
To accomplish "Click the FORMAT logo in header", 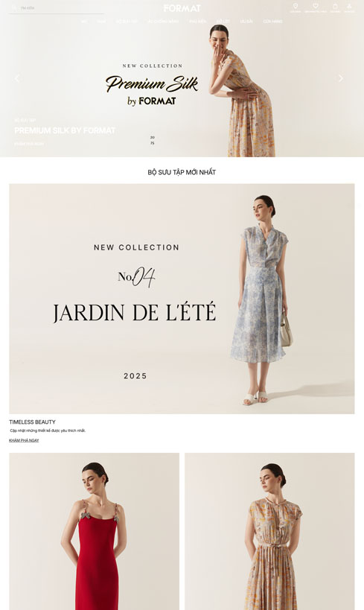I will [x=182, y=7].
